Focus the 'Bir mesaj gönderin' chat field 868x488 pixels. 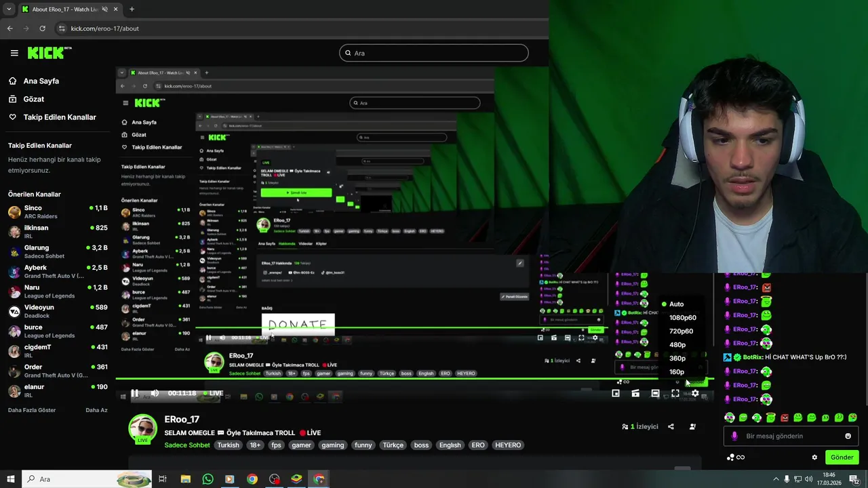791,436
